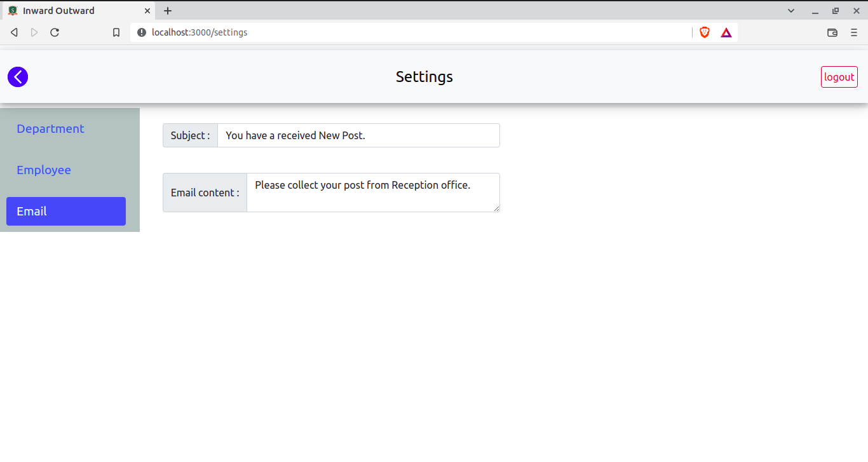Click the red warning triangle icon
The image size is (868, 462).
726,32
